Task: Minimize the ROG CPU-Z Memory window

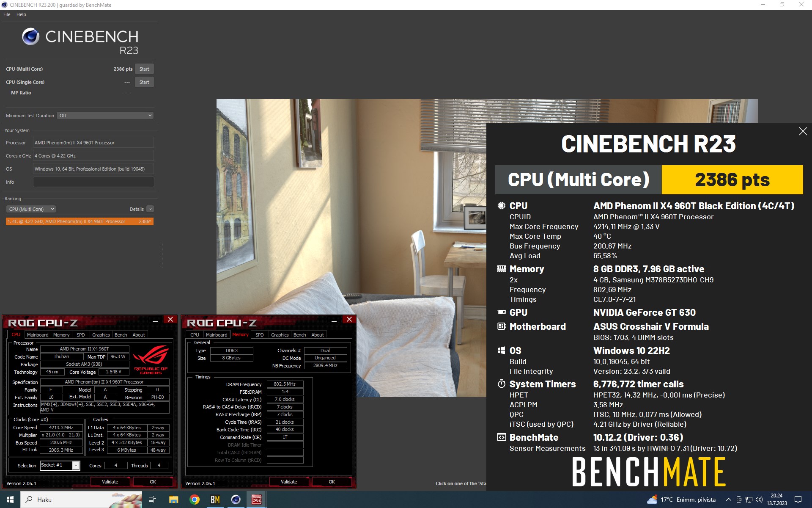Action: tap(334, 320)
